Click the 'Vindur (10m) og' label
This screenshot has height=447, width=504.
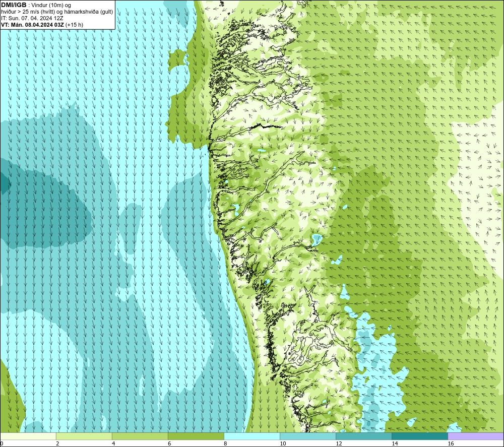(x=52, y=6)
